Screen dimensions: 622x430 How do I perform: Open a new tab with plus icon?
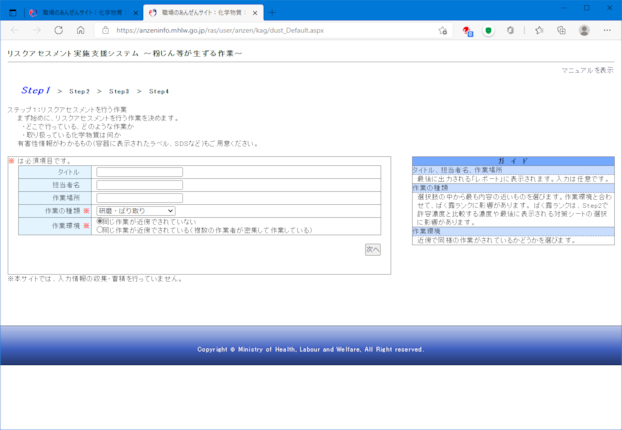pyautogui.click(x=272, y=13)
